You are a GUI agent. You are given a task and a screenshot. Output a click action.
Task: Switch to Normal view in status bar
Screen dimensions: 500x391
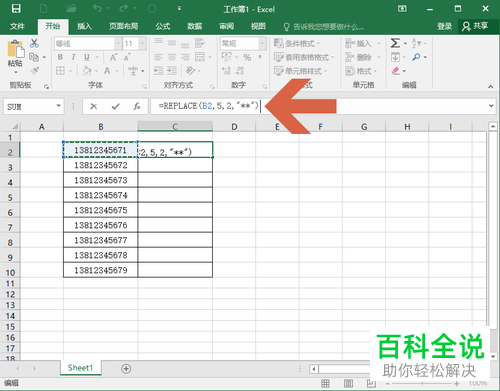pyautogui.click(x=325, y=383)
